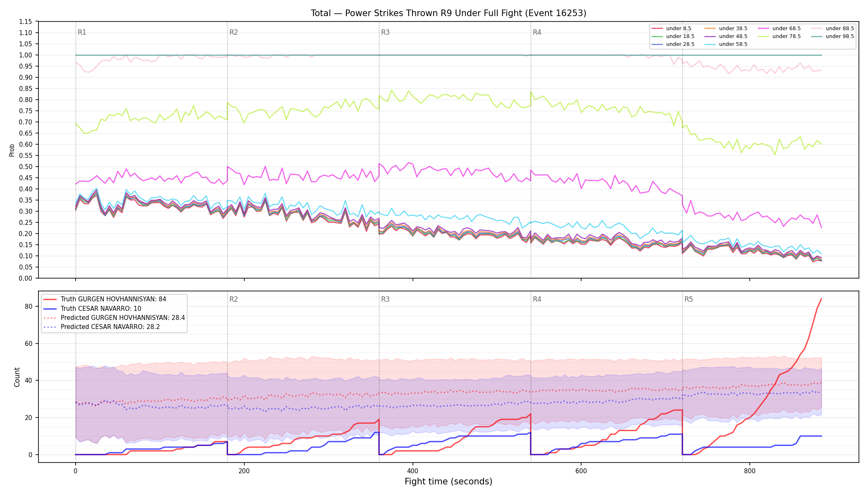Click the 'Prob' y-axis label
Image resolution: width=868 pixels, height=496 pixels.
pos(12,150)
